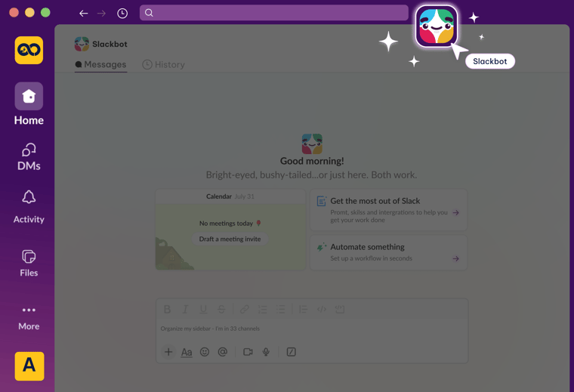
Task: Open the yellow workspace logo icon
Action: click(x=29, y=50)
